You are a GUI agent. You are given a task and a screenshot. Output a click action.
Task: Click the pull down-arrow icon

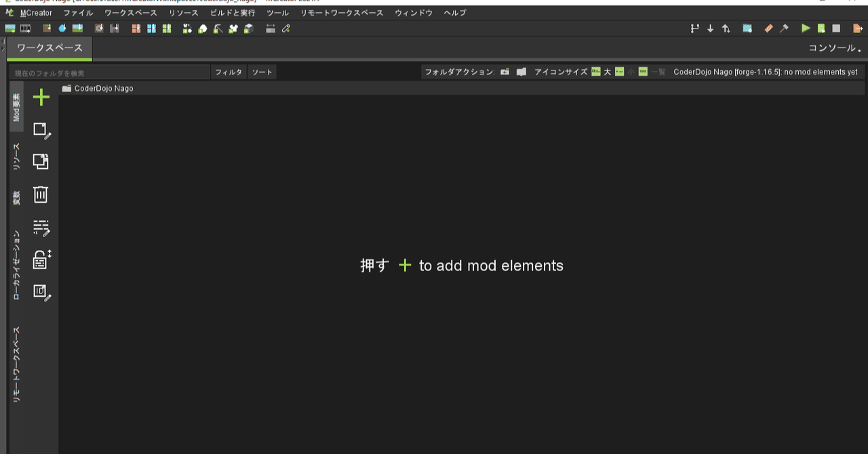point(711,28)
